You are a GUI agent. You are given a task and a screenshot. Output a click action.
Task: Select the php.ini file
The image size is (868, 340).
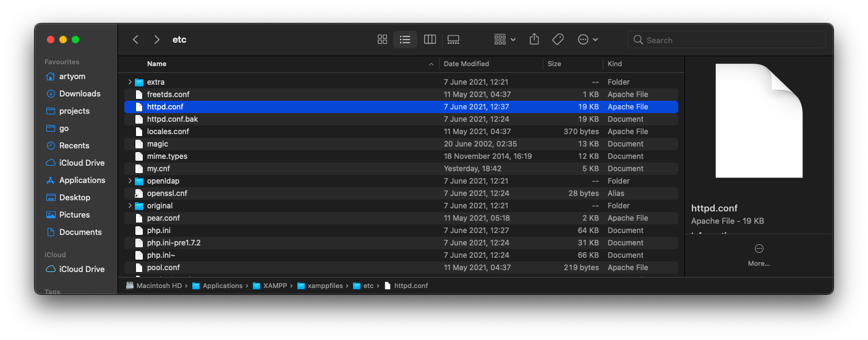pyautogui.click(x=158, y=231)
